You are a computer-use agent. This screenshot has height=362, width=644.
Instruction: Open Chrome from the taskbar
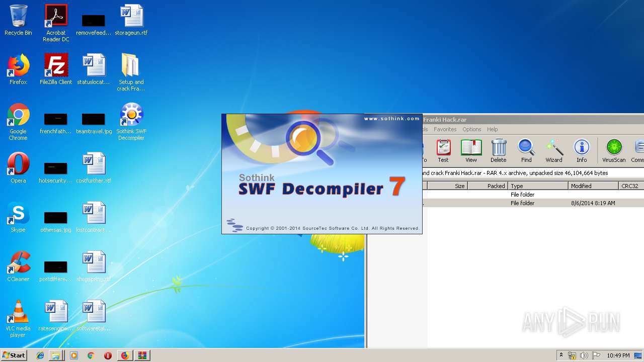[x=91, y=355]
